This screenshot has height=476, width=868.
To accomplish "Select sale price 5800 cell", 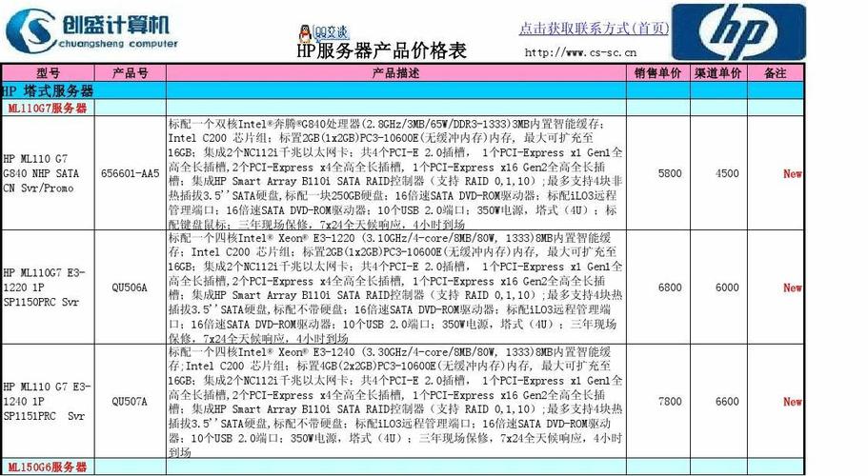I will pos(658,173).
